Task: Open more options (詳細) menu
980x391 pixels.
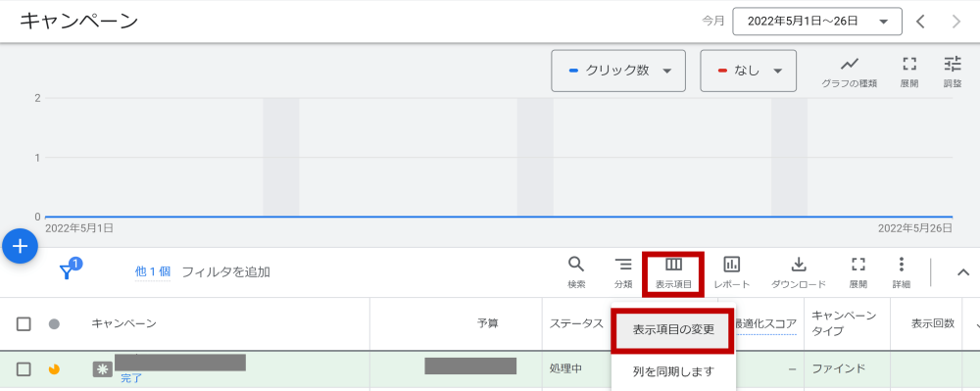Action: [902, 272]
